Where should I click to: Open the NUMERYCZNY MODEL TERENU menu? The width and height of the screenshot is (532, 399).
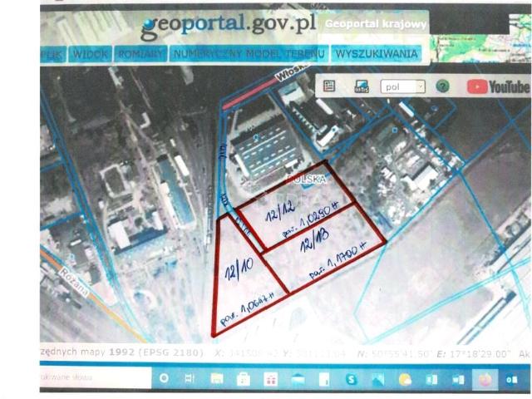coord(250,54)
